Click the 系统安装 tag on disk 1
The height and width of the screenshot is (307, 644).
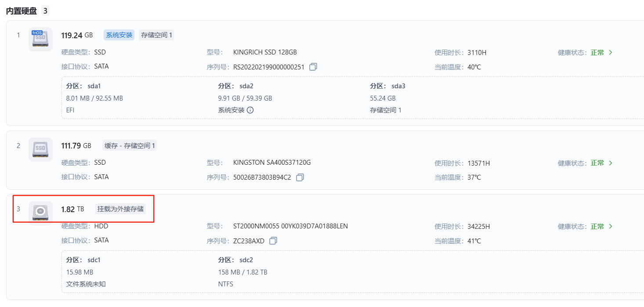tap(119, 35)
